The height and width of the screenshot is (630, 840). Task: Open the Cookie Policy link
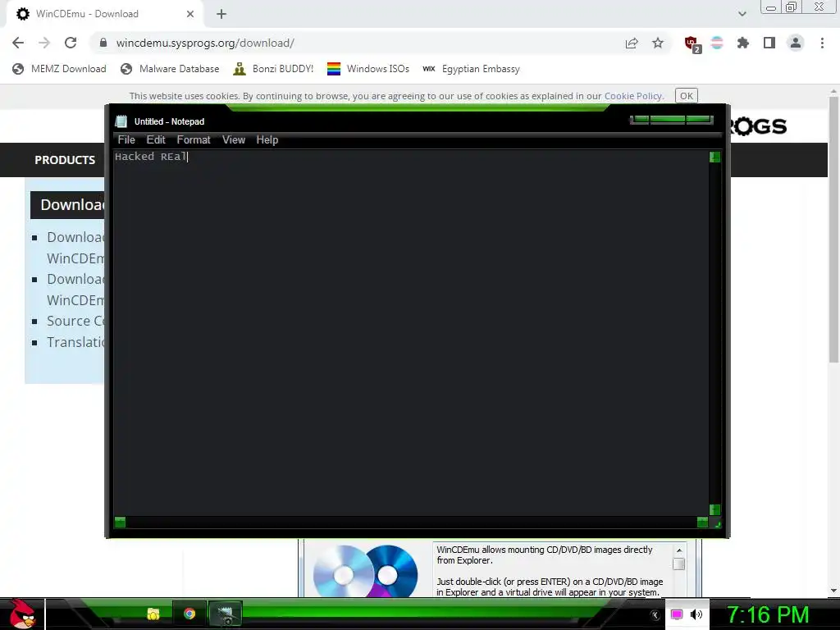coord(633,96)
